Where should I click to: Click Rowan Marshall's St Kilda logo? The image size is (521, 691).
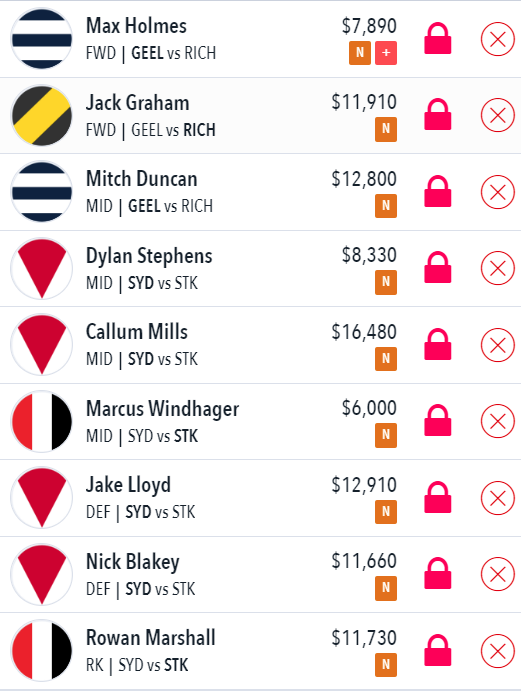click(x=41, y=650)
